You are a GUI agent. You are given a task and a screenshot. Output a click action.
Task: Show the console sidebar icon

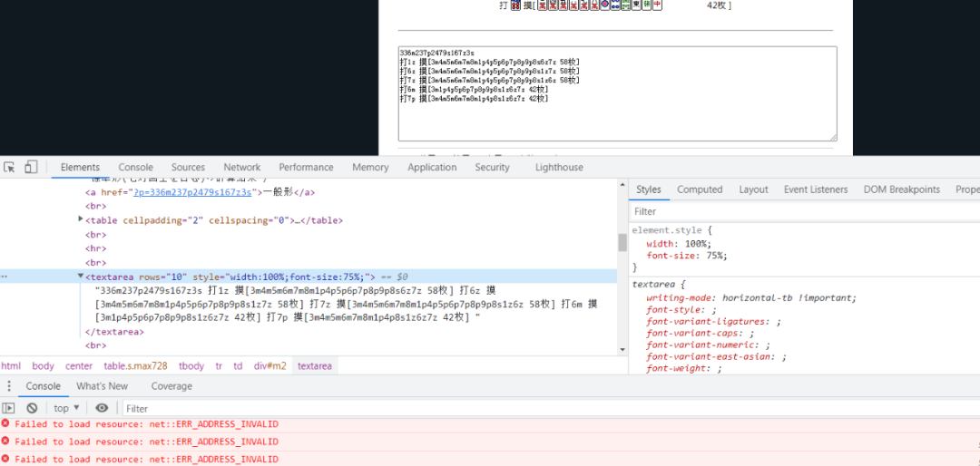pyautogui.click(x=8, y=408)
